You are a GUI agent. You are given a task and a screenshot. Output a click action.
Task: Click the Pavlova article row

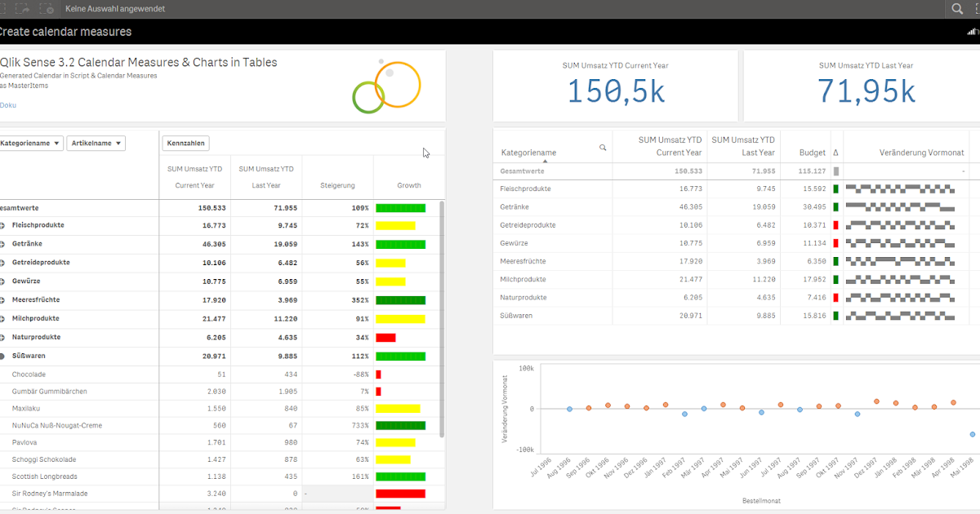24,443
